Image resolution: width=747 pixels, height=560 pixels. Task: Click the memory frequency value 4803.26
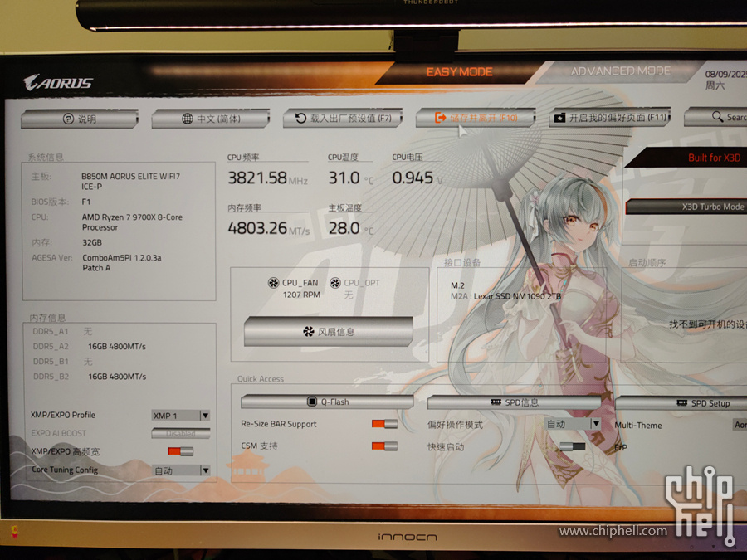tap(257, 228)
